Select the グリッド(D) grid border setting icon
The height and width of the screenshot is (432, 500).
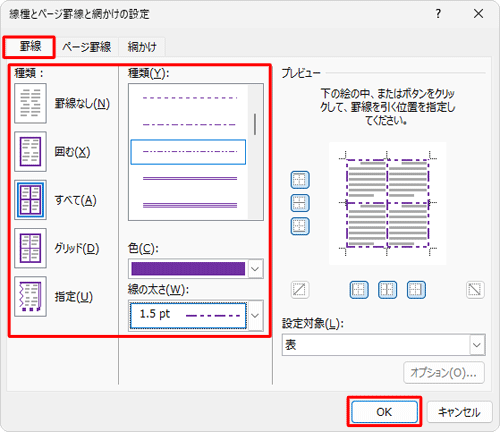click(x=30, y=248)
